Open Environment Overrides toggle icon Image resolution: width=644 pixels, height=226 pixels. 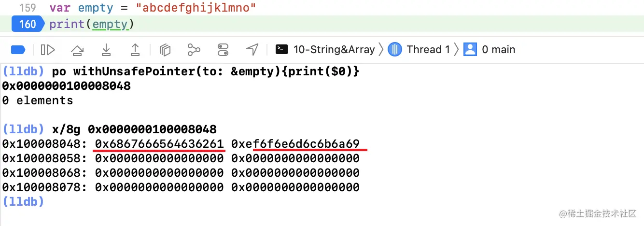pos(223,50)
